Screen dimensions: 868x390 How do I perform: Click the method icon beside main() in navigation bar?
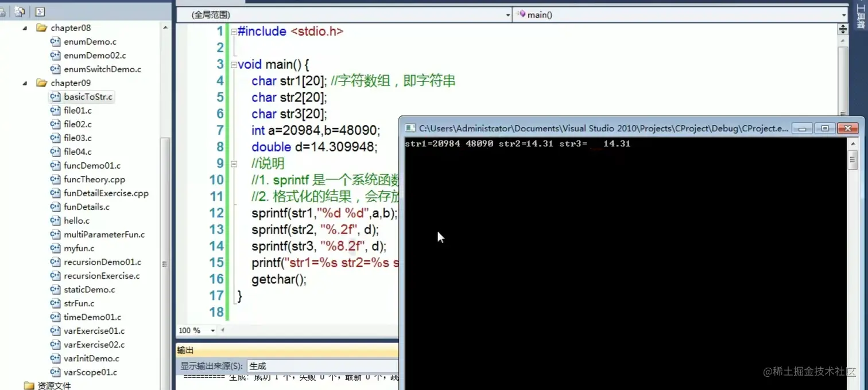(x=522, y=14)
